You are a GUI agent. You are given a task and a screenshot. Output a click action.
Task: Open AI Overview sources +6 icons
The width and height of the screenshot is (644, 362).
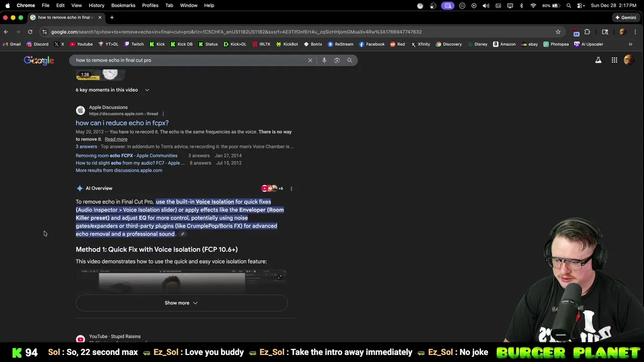click(272, 189)
